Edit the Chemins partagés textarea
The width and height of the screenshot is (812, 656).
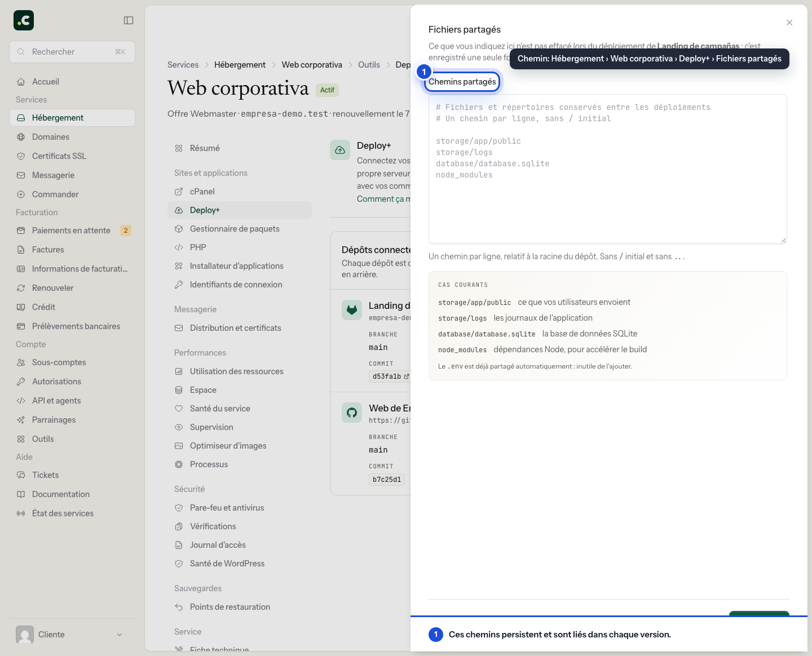pyautogui.click(x=608, y=169)
